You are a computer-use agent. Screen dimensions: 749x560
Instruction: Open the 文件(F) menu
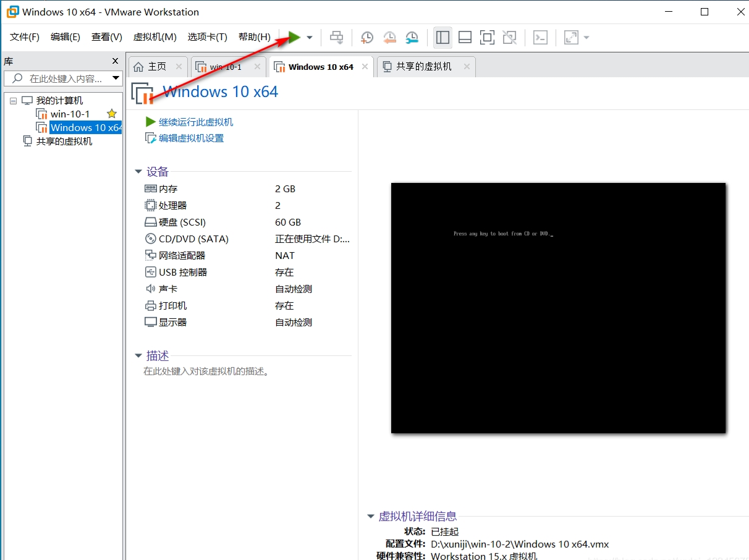pos(25,37)
